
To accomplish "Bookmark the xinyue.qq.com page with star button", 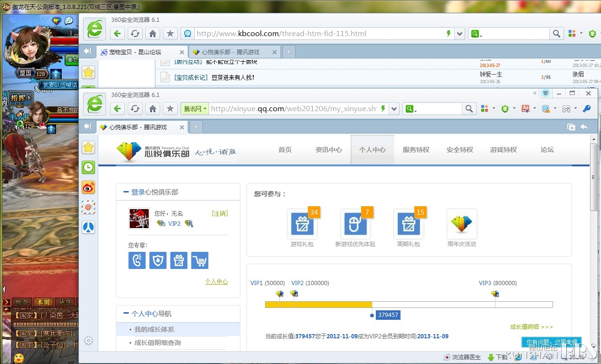I will (x=170, y=109).
